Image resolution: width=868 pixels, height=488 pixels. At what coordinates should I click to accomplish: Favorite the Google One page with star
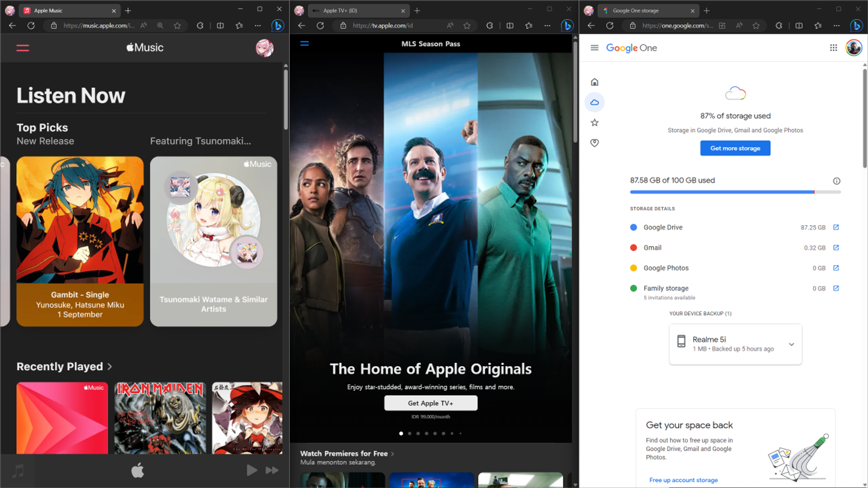pos(756,26)
